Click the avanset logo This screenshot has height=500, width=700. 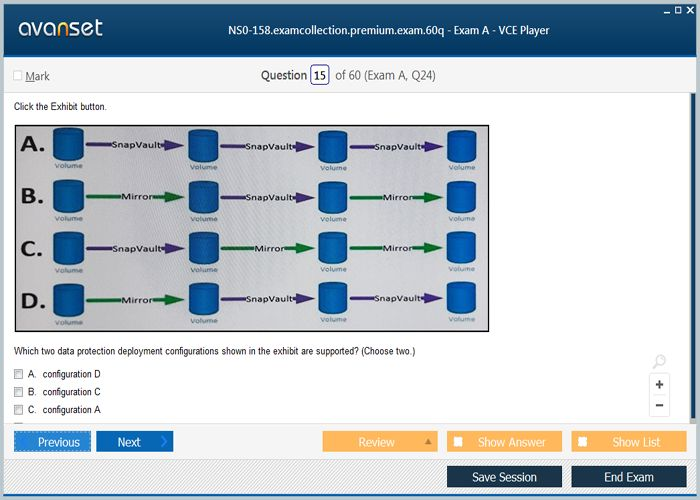click(x=61, y=29)
